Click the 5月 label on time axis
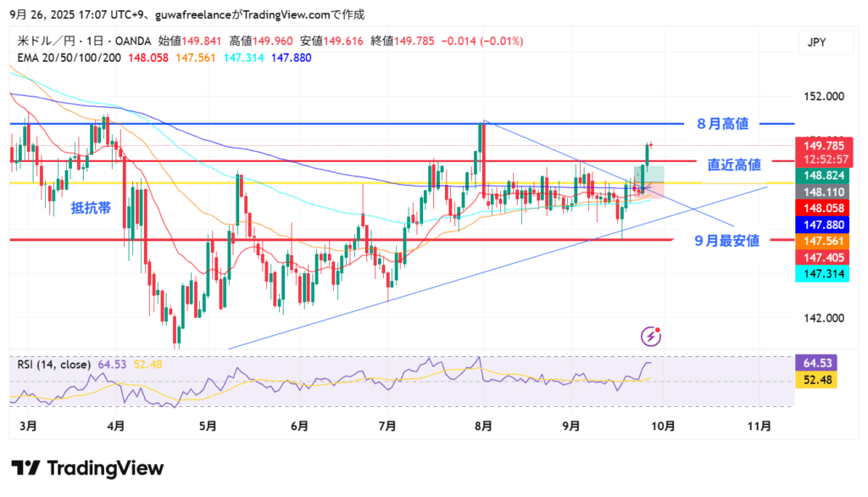Viewport: 868px width, 497px height. point(208,426)
